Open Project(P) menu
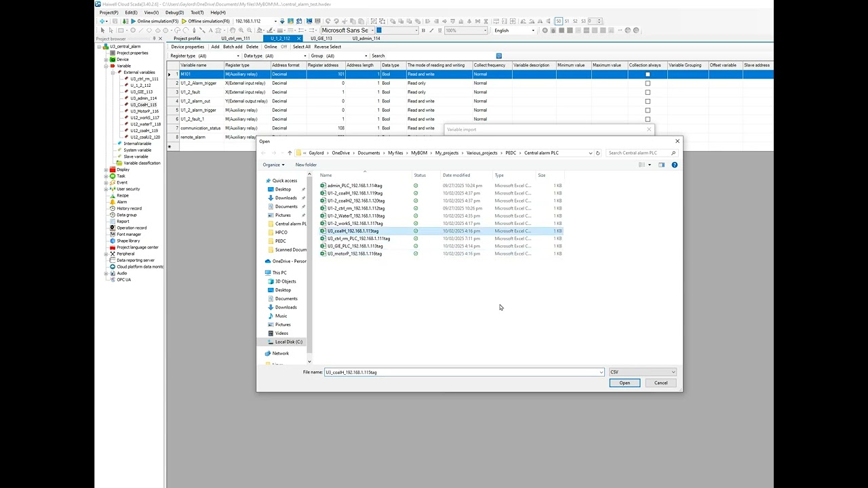Viewport: 868px width, 488px height. (108, 12)
